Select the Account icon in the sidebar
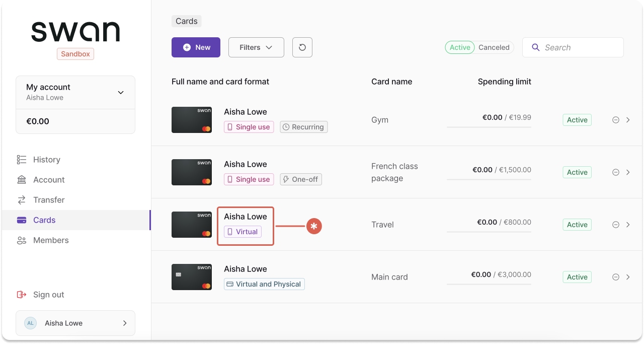Viewport: 644px width, 344px height. [x=21, y=180]
